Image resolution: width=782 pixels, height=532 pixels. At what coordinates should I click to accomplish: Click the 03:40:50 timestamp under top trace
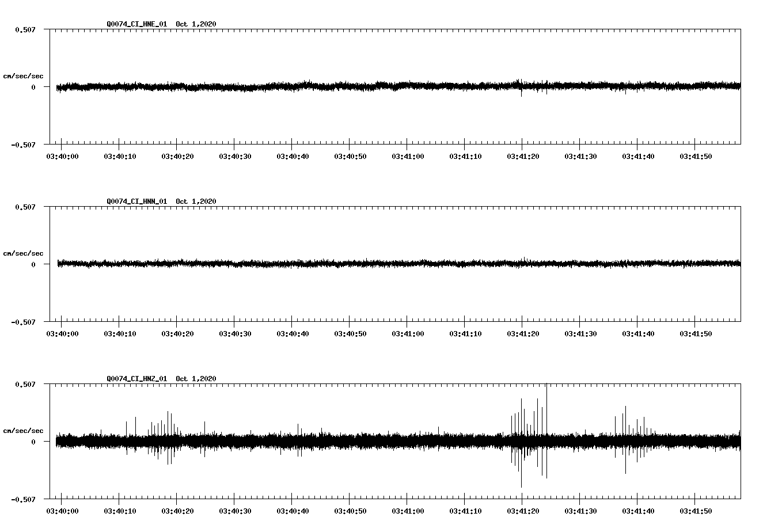351,155
